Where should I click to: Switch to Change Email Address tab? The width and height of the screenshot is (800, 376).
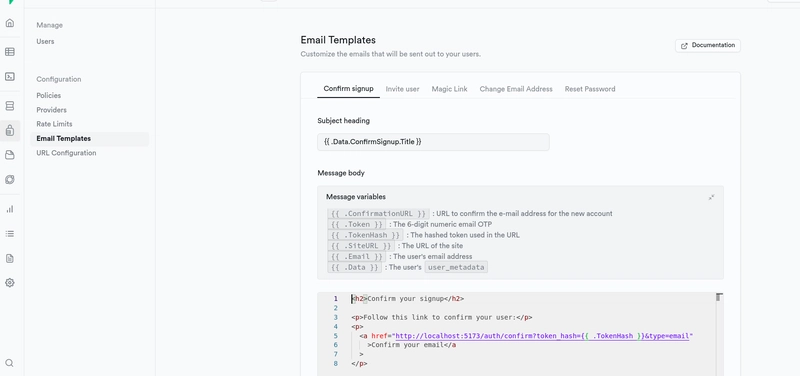click(516, 89)
